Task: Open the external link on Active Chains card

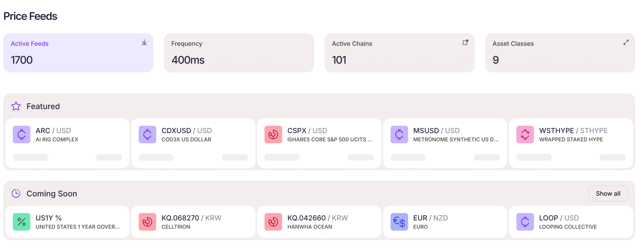Action: coord(465,42)
